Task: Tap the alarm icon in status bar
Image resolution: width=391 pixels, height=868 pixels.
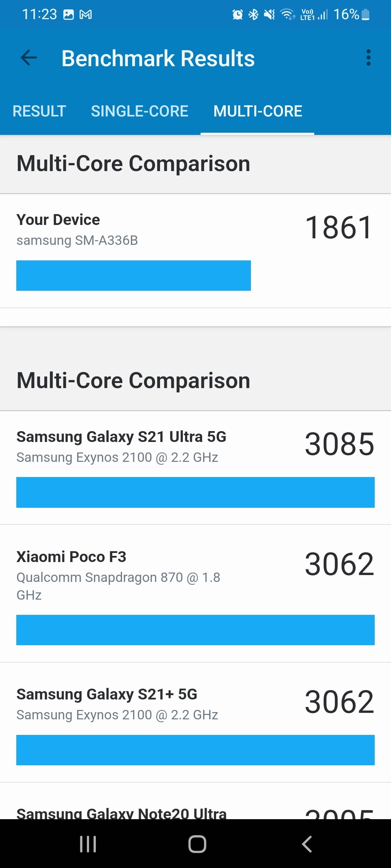Action: pos(237,14)
